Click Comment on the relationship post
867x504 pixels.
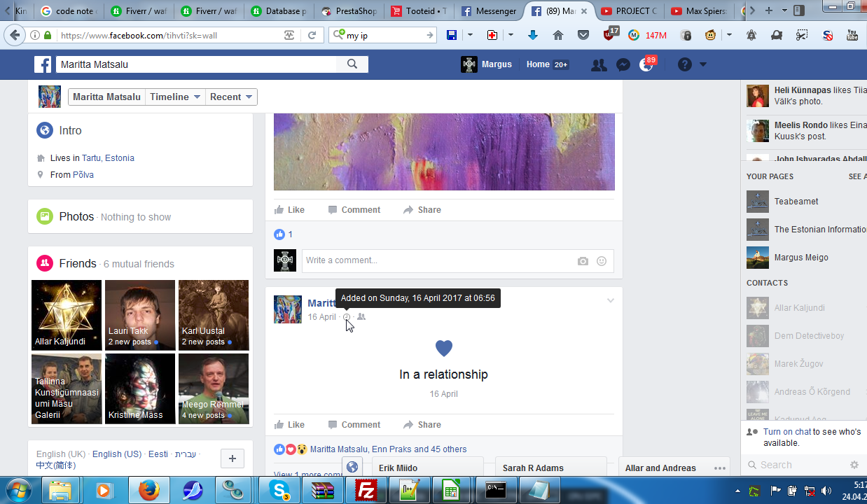point(354,425)
